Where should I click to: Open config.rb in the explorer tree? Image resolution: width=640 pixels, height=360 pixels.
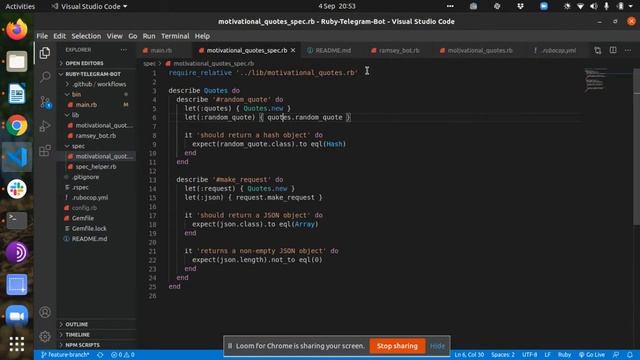pyautogui.click(x=84, y=208)
